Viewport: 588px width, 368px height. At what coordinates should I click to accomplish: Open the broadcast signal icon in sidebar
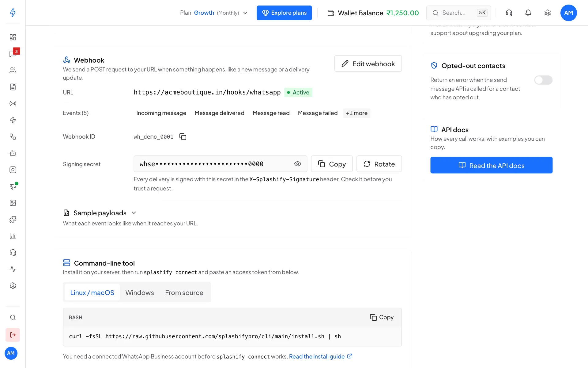(x=13, y=103)
